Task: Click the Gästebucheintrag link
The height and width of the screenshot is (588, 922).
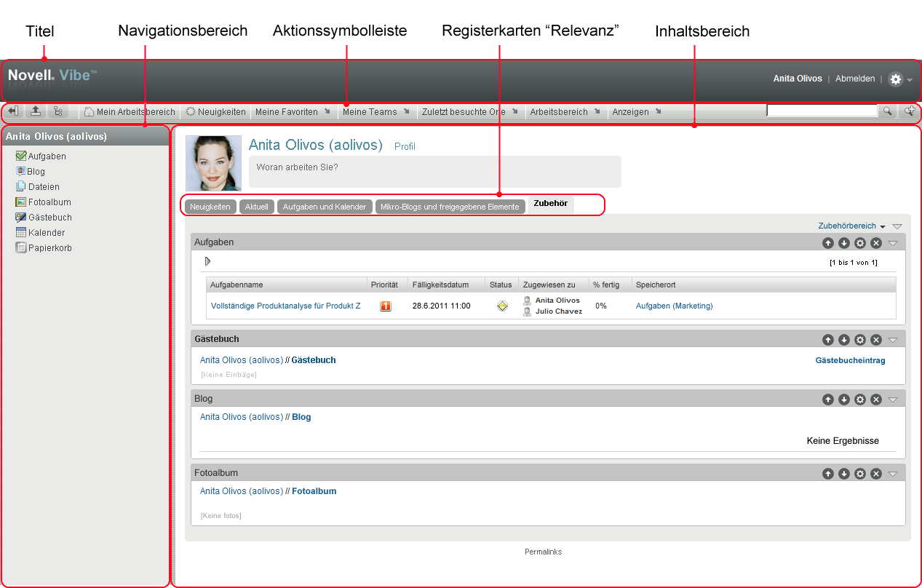Action: pos(851,360)
